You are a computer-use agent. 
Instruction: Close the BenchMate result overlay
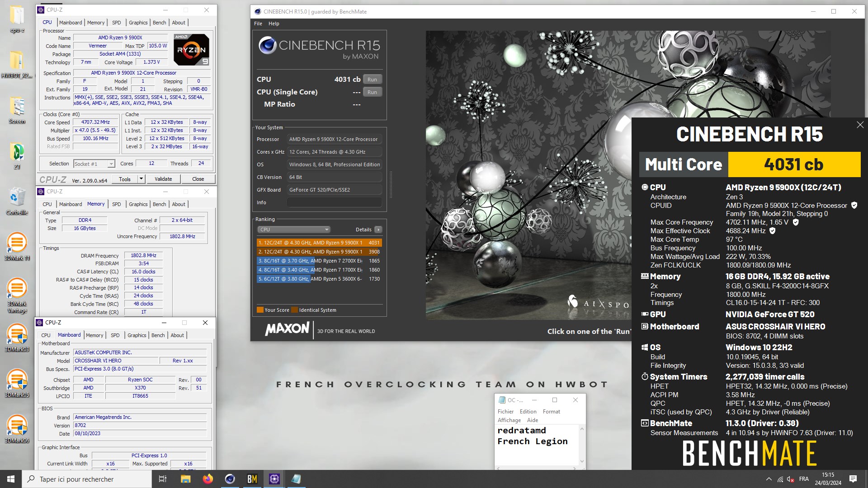click(x=860, y=125)
